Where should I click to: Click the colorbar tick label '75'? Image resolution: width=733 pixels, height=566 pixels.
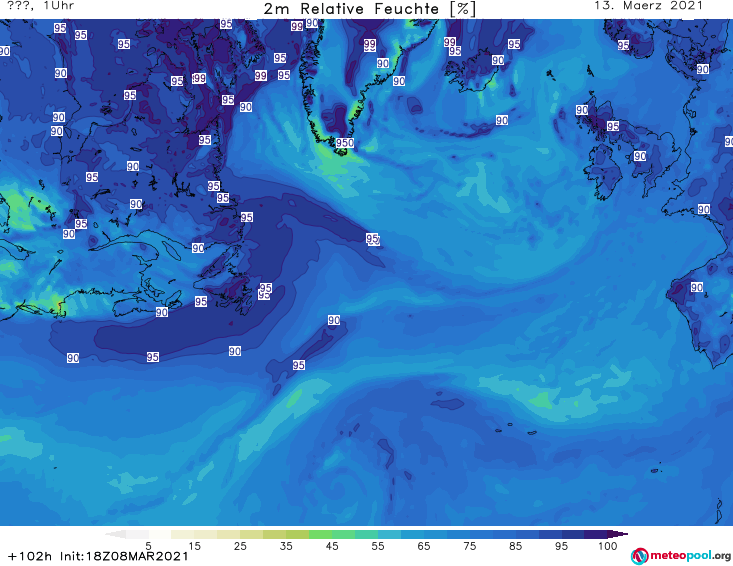tap(469, 546)
